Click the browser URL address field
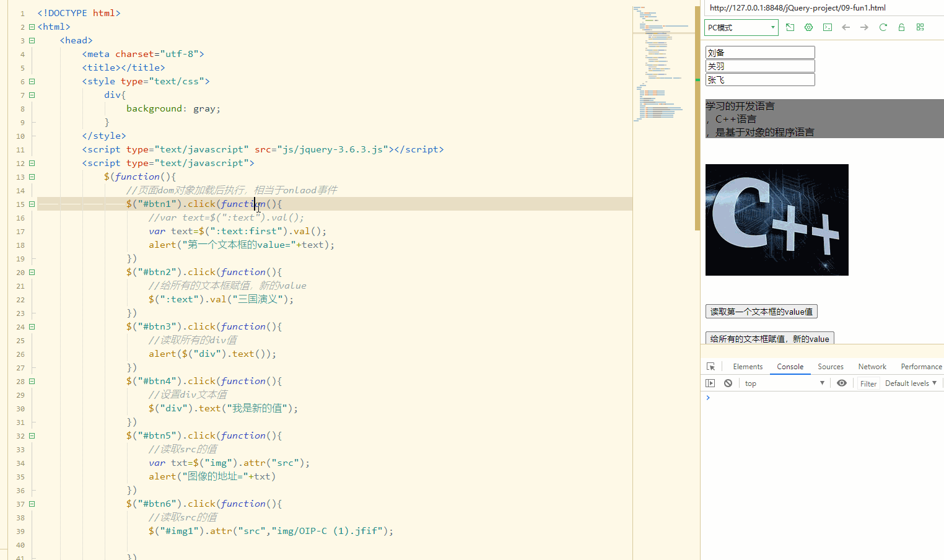The height and width of the screenshot is (560, 944). pos(824,8)
